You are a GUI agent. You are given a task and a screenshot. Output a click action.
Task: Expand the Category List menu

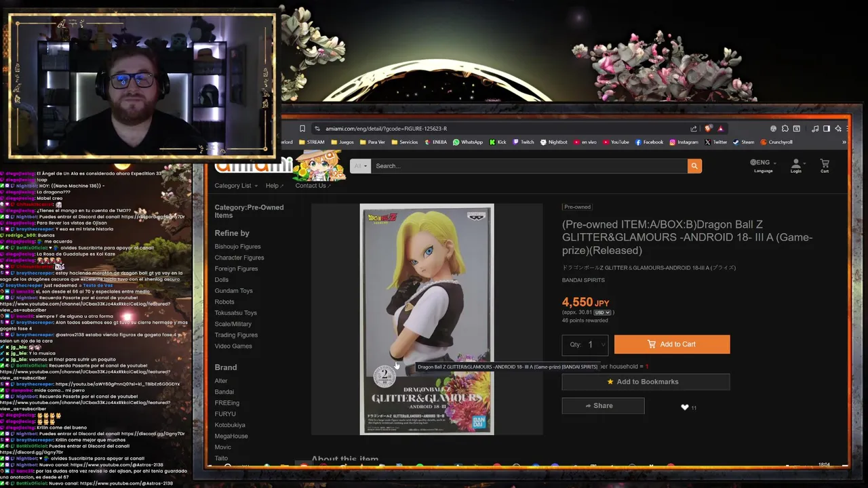236,186
